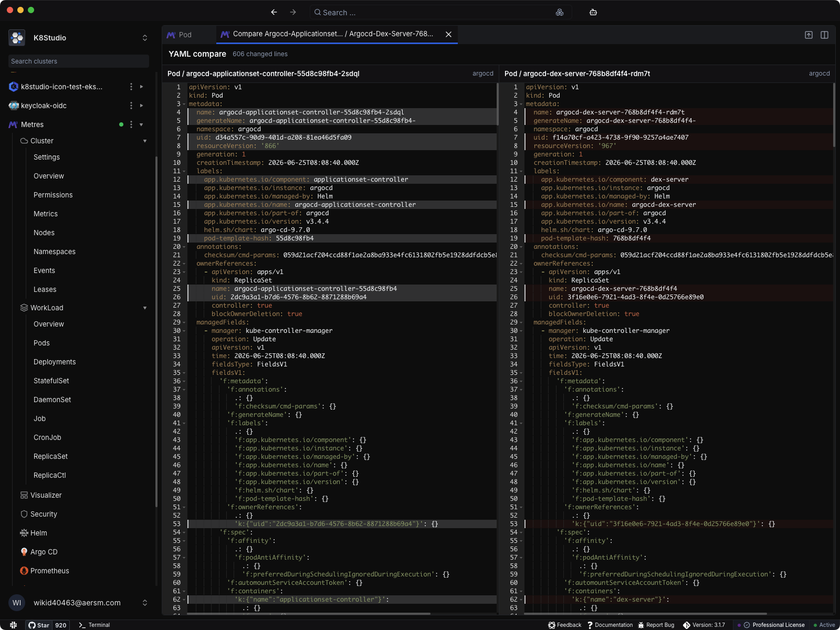The image size is (840, 630).
Task: Click the keycloak-oidc cluster icon
Action: coord(14,106)
